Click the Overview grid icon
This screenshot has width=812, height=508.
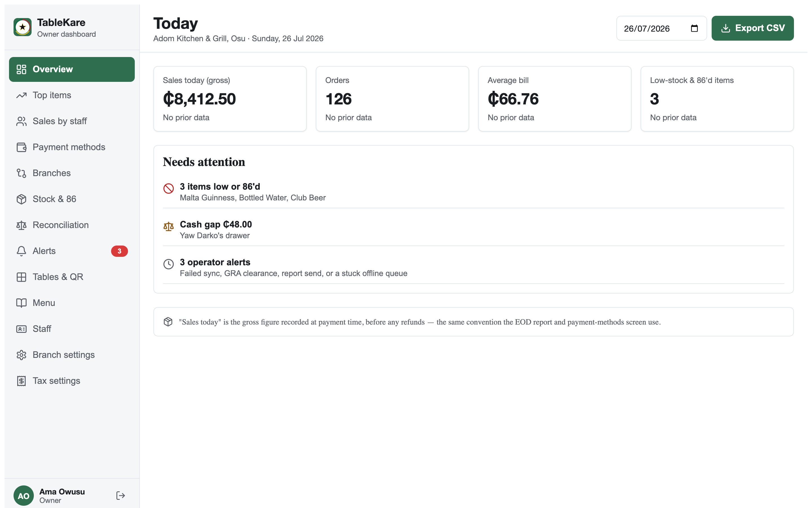click(21, 69)
